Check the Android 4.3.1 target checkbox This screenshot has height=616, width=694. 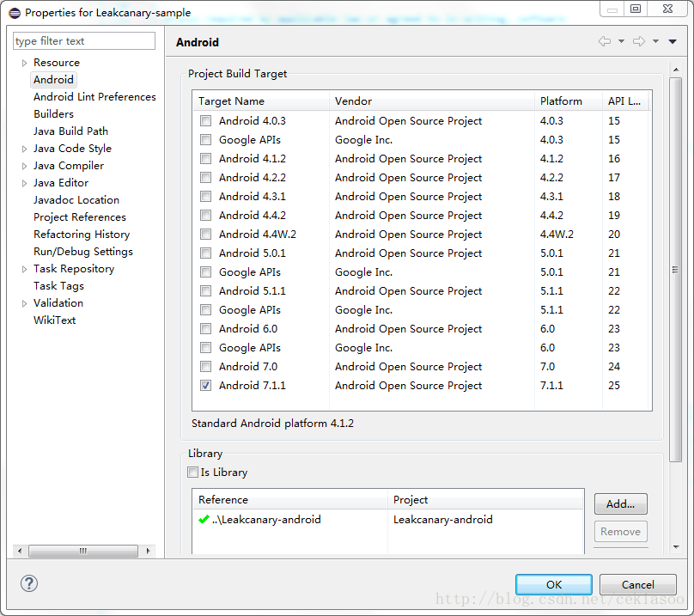tap(205, 197)
